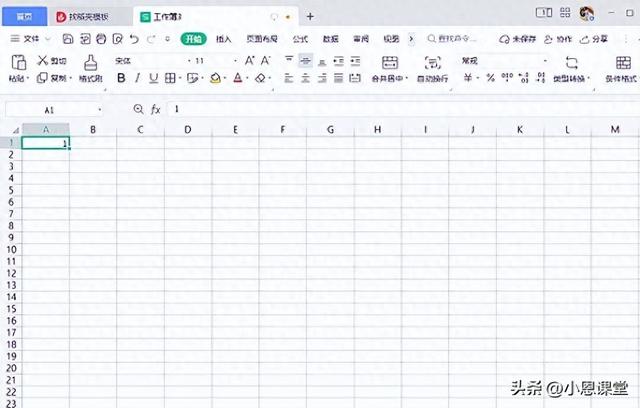Click the Unsaved (未保存) cloud button
The height and width of the screenshot is (408, 640).
[517, 39]
